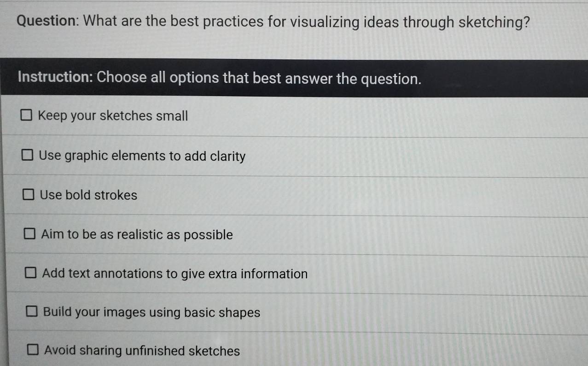The height and width of the screenshot is (366, 588).
Task: Click the 'Build your images using basic shapes' text
Action: (152, 313)
